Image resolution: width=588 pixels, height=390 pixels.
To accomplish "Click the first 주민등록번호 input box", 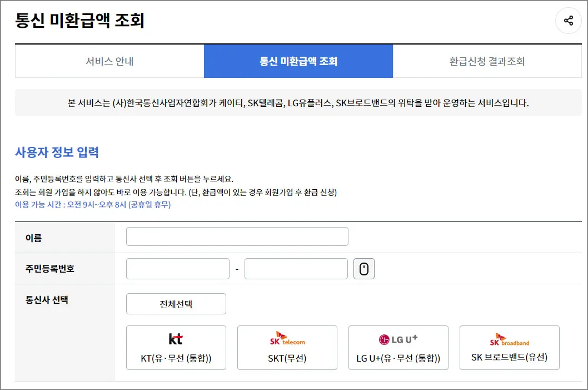I will tap(178, 268).
